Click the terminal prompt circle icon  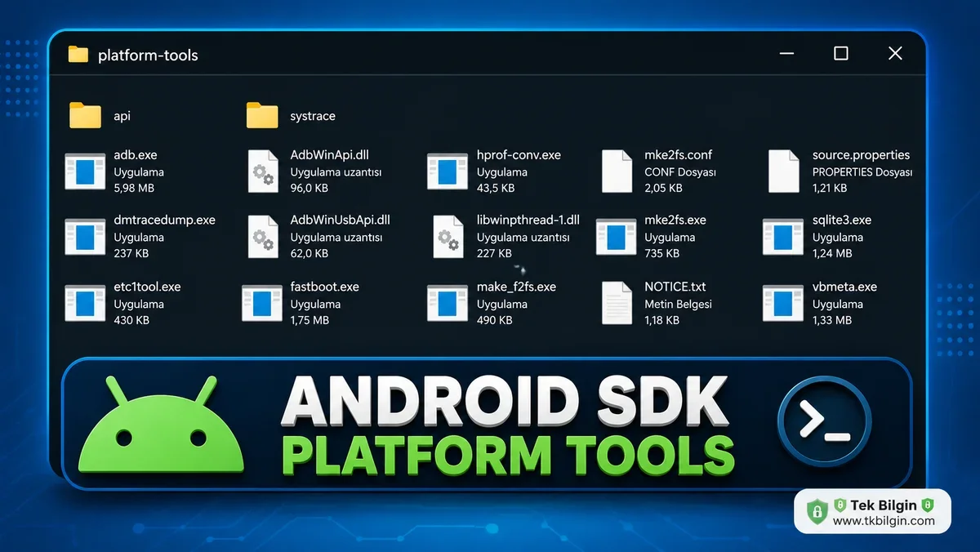click(x=825, y=422)
